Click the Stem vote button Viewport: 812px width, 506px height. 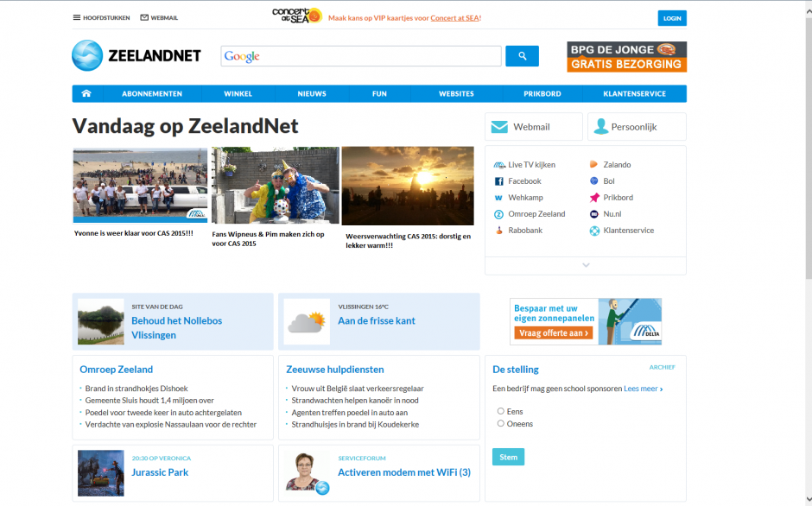(x=509, y=457)
